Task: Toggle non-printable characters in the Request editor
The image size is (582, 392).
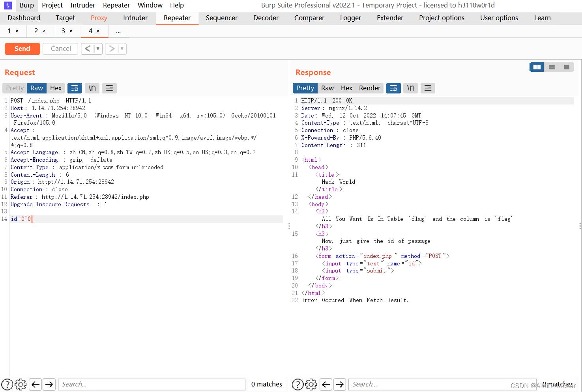Action: click(92, 88)
